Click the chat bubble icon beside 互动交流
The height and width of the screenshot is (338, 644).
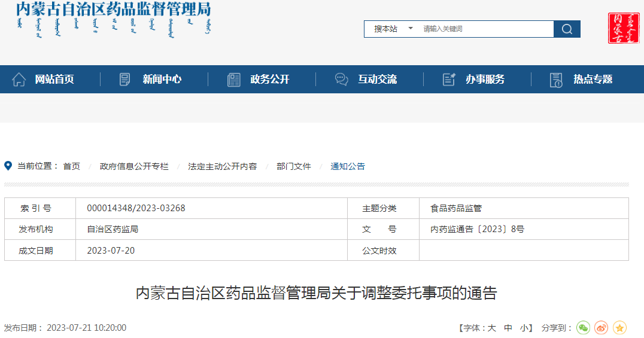pos(341,79)
